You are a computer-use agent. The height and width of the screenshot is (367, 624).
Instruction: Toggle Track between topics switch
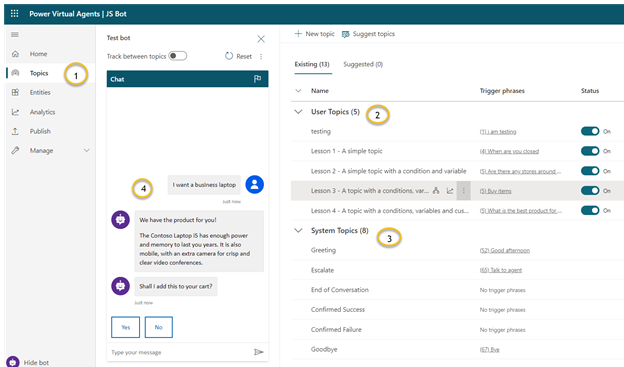[177, 56]
